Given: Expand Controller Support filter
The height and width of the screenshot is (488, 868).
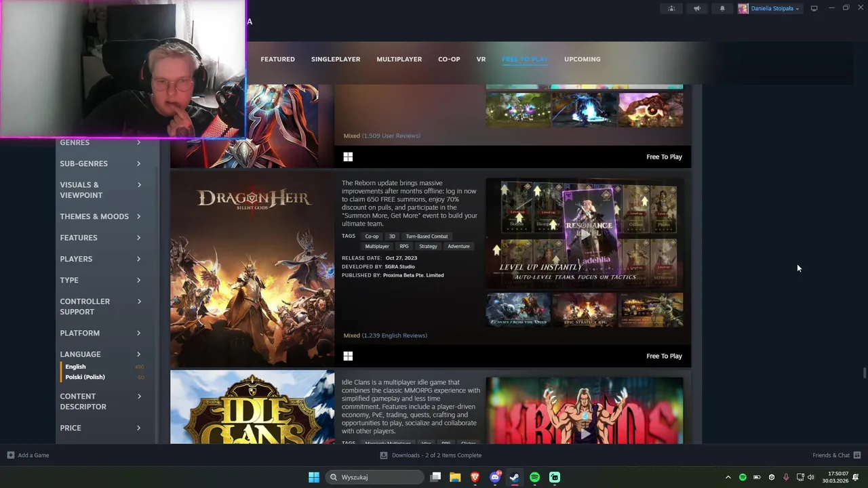Looking at the screenshot, I should [x=100, y=306].
